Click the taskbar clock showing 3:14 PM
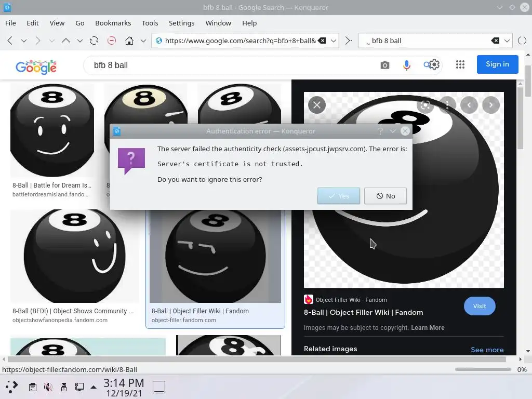 124,388
